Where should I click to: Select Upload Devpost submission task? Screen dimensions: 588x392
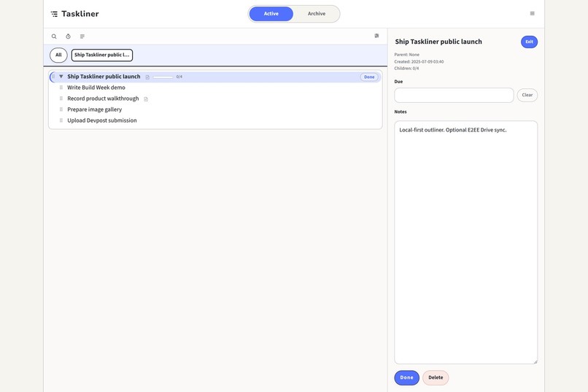(102, 120)
